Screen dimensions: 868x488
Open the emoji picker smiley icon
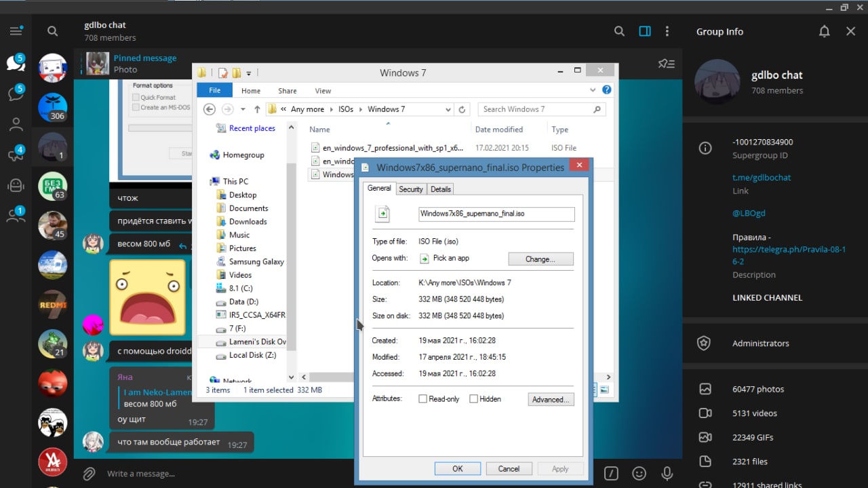(x=639, y=473)
